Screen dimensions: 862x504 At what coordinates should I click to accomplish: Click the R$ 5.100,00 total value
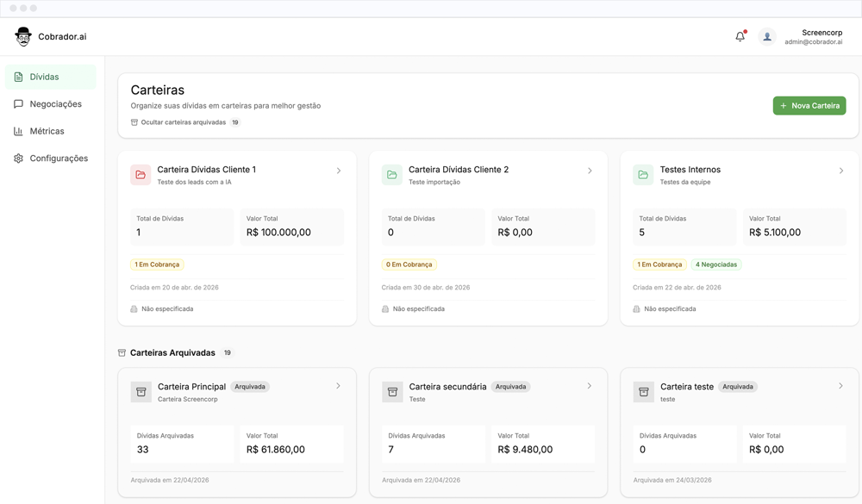tap(775, 233)
